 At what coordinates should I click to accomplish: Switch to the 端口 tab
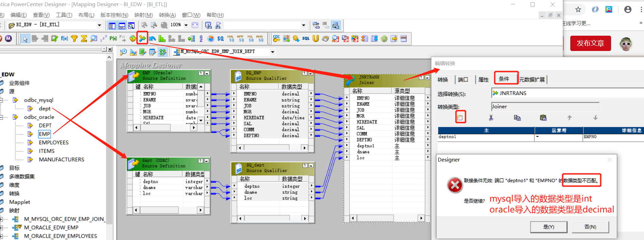(x=463, y=80)
